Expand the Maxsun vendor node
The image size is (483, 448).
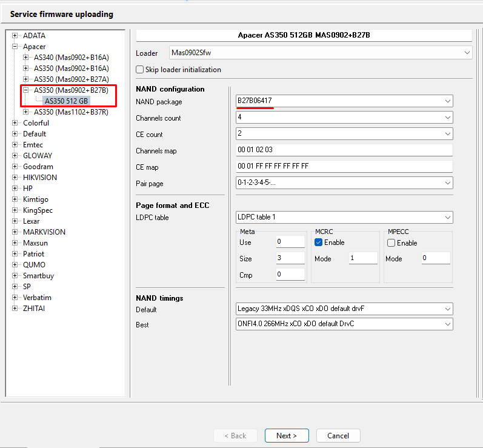pos(15,243)
